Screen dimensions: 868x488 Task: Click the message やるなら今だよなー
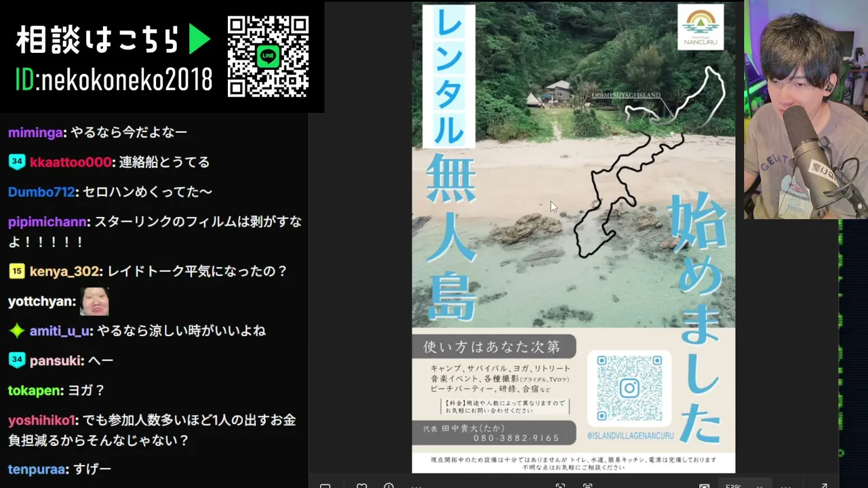click(129, 132)
